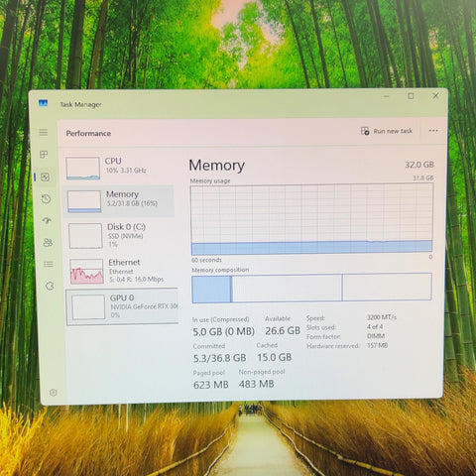The height and width of the screenshot is (476, 476).
Task: Select the Memory performance item
Action: [x=119, y=200]
